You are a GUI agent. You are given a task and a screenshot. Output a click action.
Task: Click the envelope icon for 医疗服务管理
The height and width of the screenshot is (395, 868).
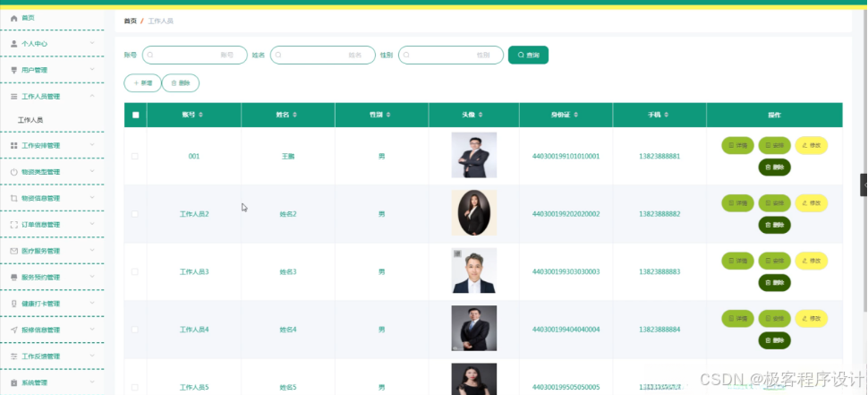13,251
